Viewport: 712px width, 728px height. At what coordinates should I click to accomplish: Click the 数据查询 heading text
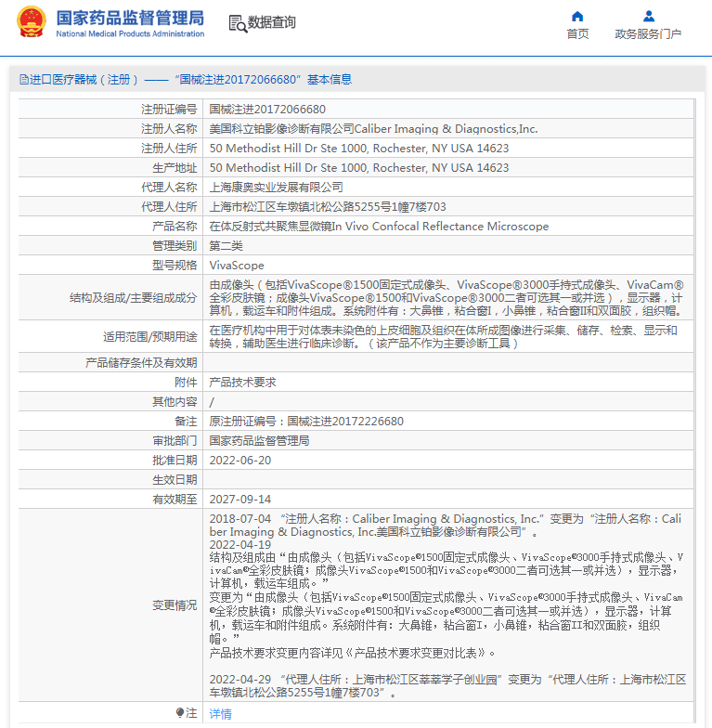[x=271, y=22]
